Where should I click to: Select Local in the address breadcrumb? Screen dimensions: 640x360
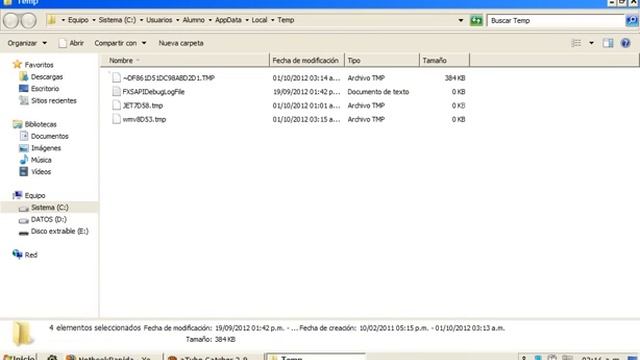(259, 20)
